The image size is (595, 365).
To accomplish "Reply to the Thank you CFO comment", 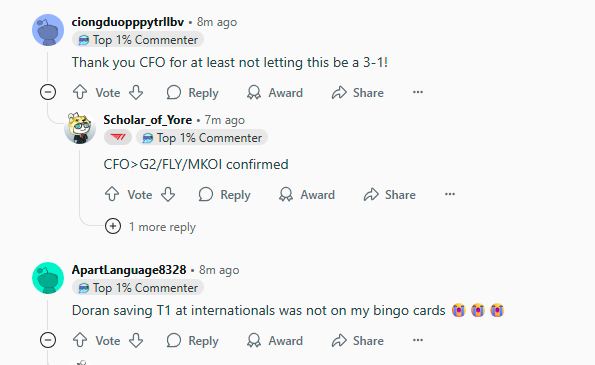I will click(x=192, y=93).
